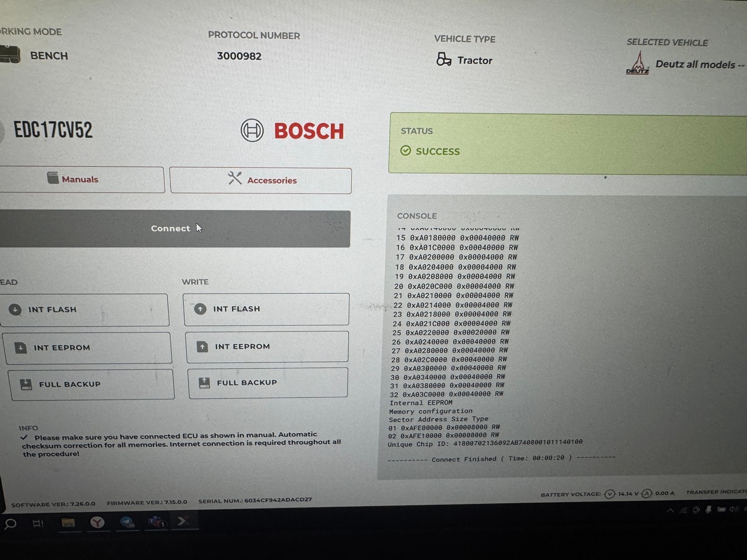The height and width of the screenshot is (560, 747).
Task: Click the bench working mode icon
Action: click(9, 55)
